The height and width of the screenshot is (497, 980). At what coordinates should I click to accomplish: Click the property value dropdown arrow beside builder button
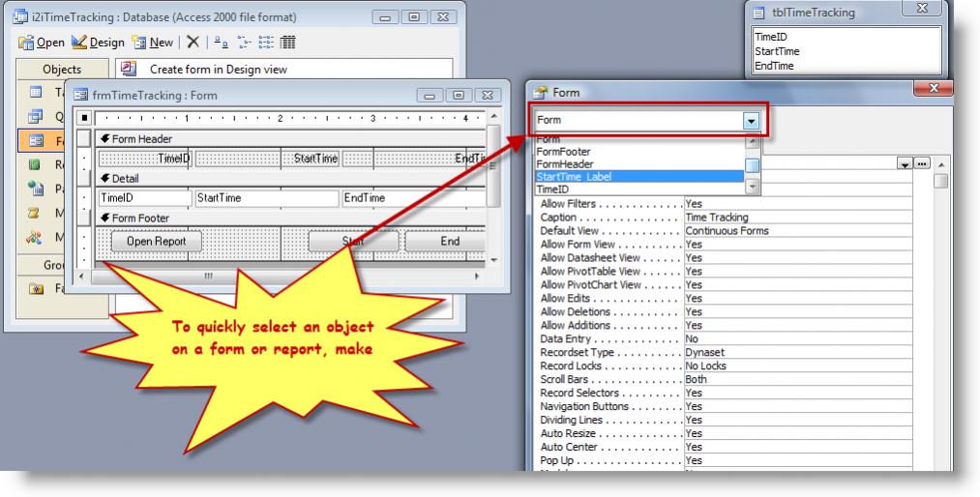(905, 163)
